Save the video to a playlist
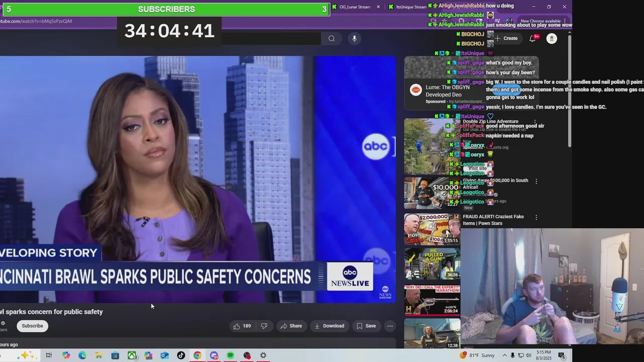The image size is (644, 362). pyautogui.click(x=366, y=326)
